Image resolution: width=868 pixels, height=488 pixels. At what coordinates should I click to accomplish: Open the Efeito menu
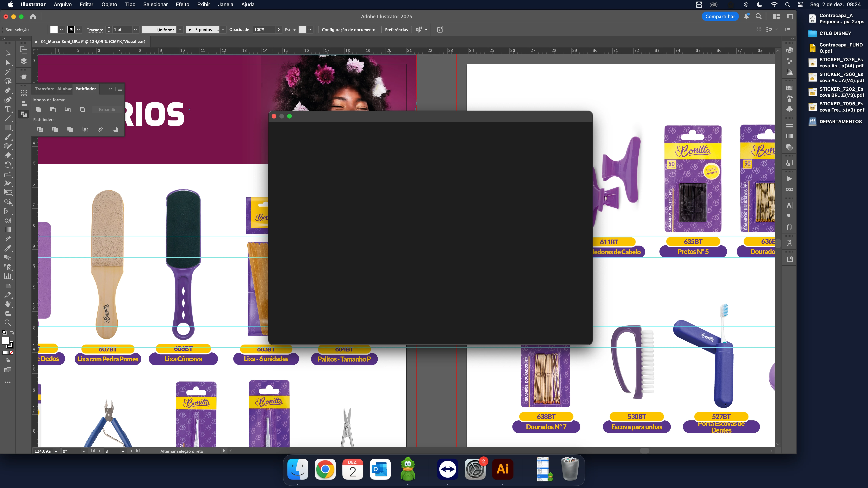click(x=182, y=4)
